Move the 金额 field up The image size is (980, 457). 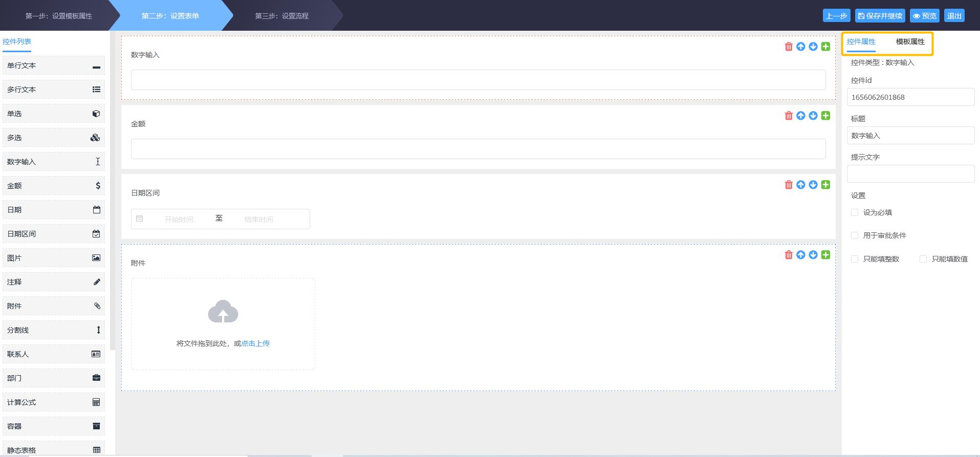click(x=801, y=116)
